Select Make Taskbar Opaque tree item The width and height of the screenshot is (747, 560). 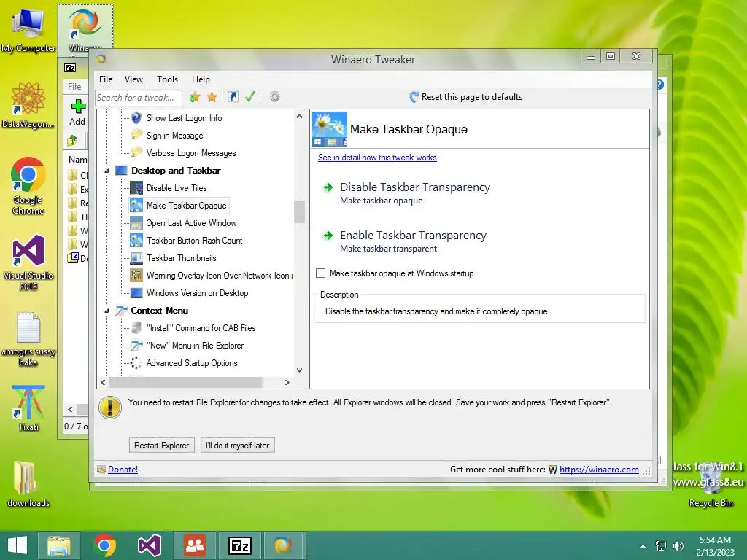(186, 206)
